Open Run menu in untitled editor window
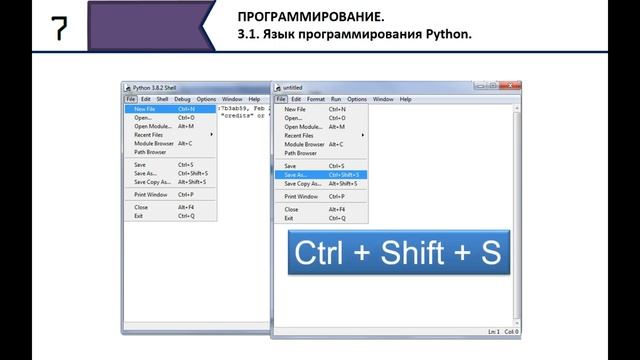Image resolution: width=640 pixels, height=360 pixels. point(336,99)
